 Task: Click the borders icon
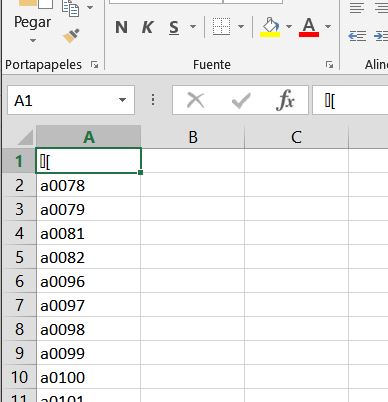click(221, 27)
